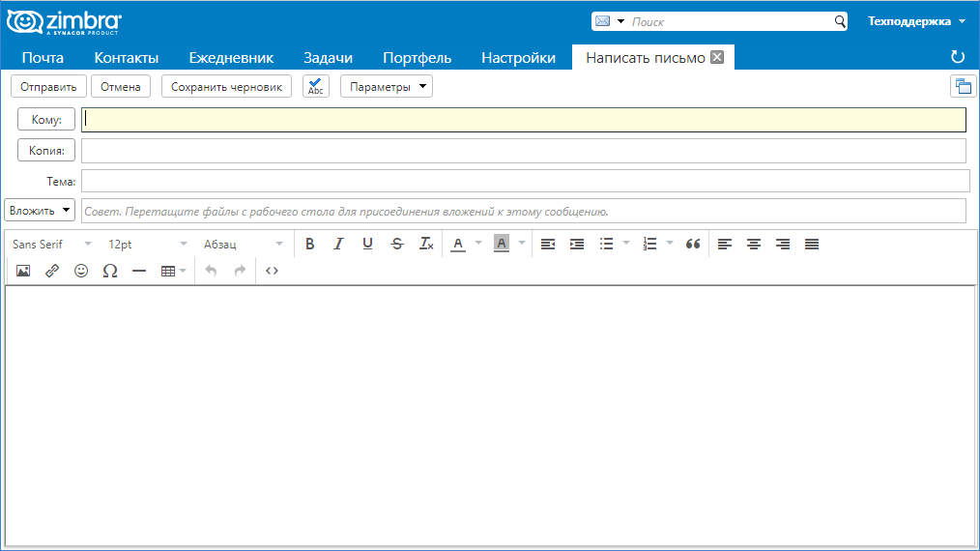Set text font color
This screenshot has width=980, height=551.
(458, 244)
